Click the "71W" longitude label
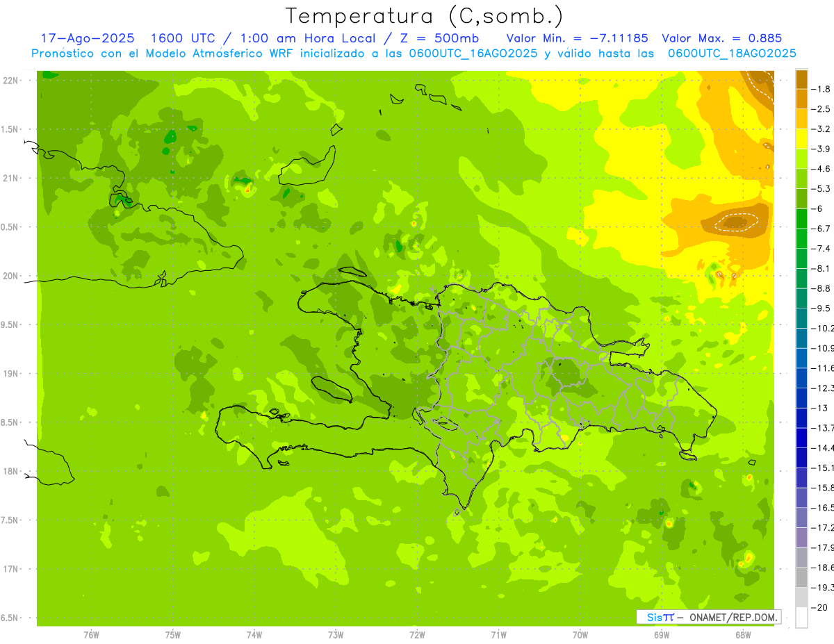 pos(498,635)
